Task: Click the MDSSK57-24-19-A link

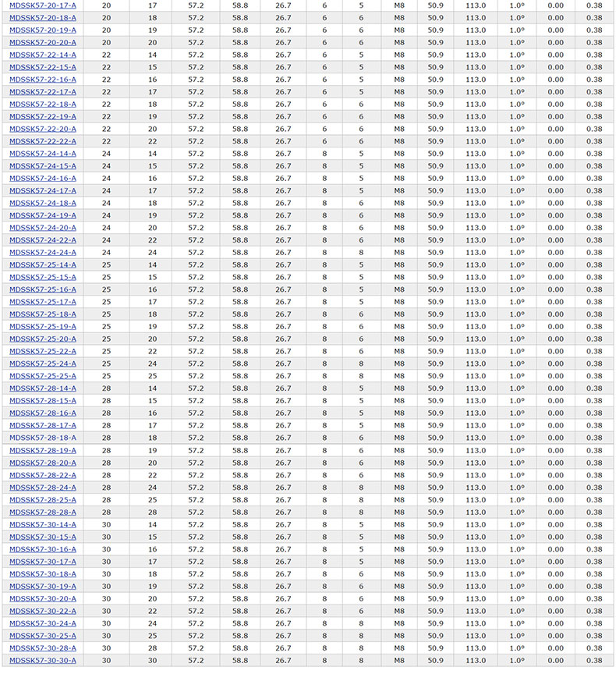Action: tap(43, 215)
